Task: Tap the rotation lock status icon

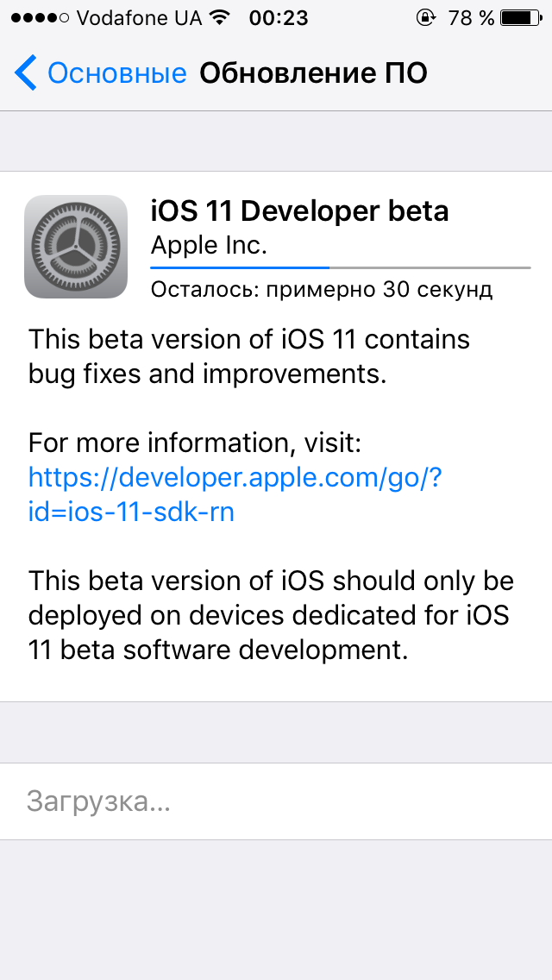Action: pos(425,17)
